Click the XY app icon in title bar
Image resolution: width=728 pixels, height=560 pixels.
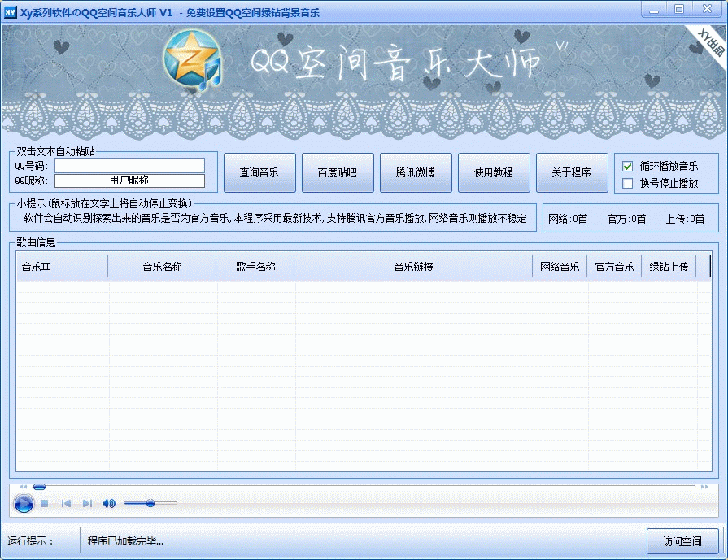click(10, 12)
